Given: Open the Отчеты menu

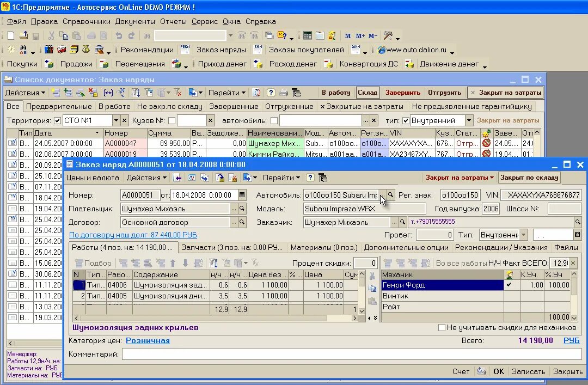Looking at the screenshot, I should [173, 21].
